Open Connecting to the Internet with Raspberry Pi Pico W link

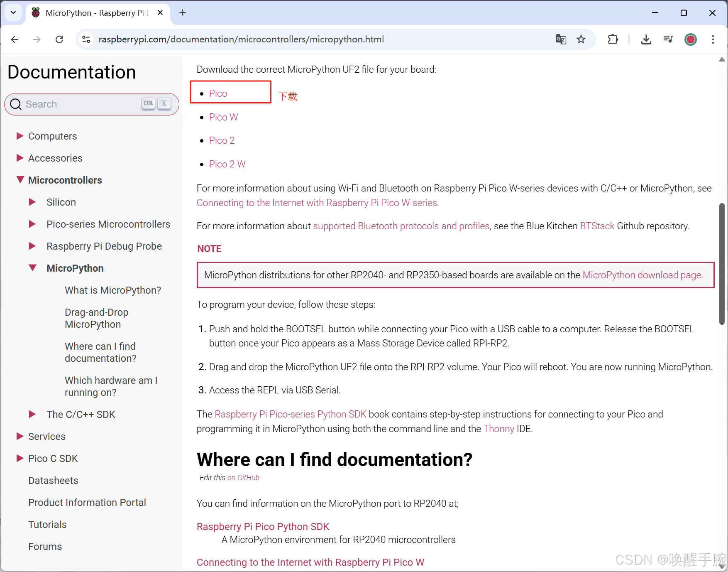pyautogui.click(x=310, y=562)
